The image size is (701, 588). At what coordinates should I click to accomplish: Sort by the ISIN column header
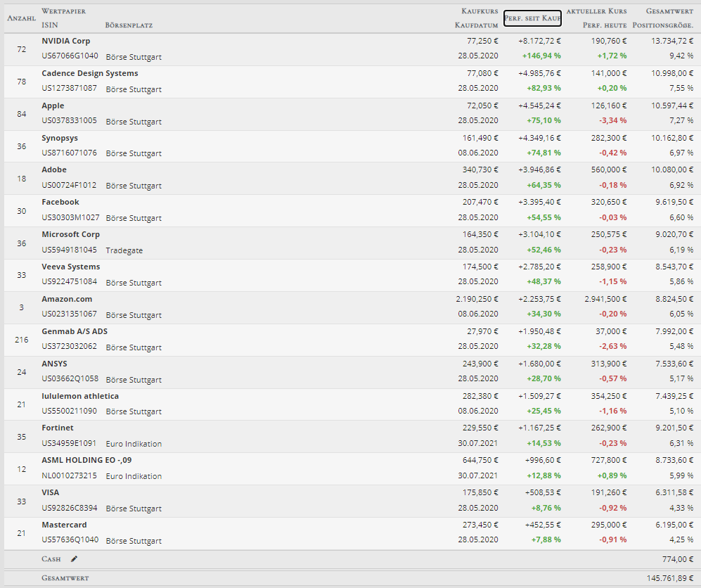click(50, 25)
